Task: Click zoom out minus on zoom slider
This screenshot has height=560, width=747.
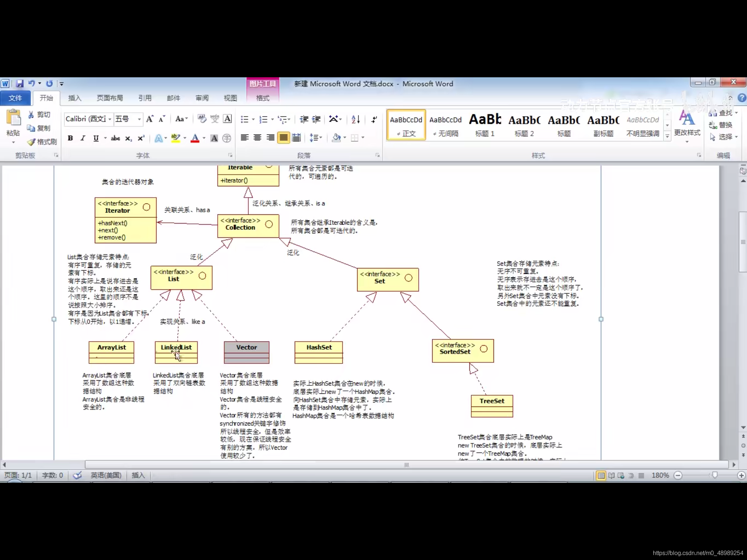Action: tap(678, 475)
